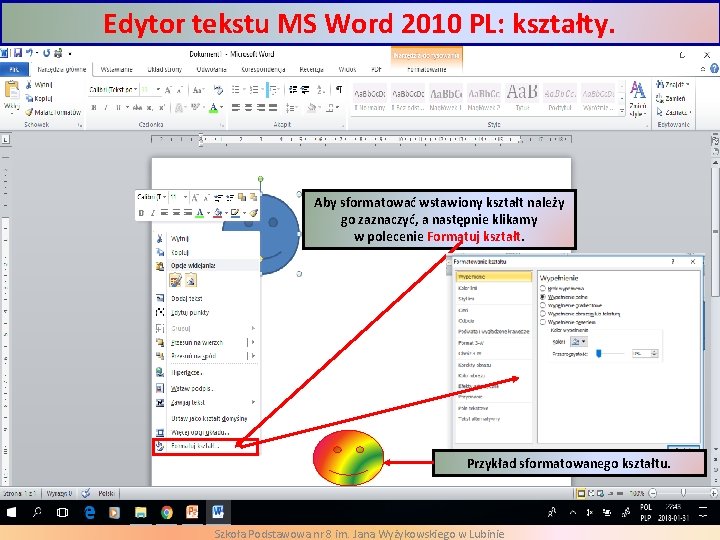
Task: Open Chrome from the Windows taskbar
Action: pyautogui.click(x=167, y=512)
